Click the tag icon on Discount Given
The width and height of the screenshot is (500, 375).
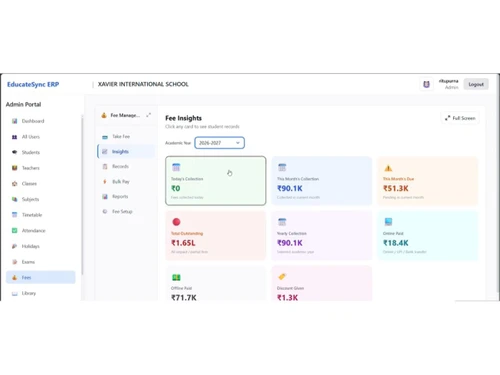282,277
